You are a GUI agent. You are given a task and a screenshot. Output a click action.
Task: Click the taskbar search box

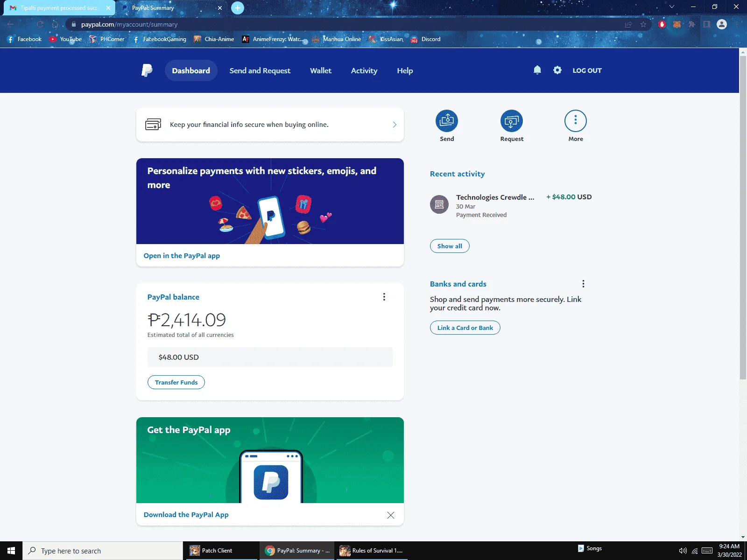tap(103, 551)
